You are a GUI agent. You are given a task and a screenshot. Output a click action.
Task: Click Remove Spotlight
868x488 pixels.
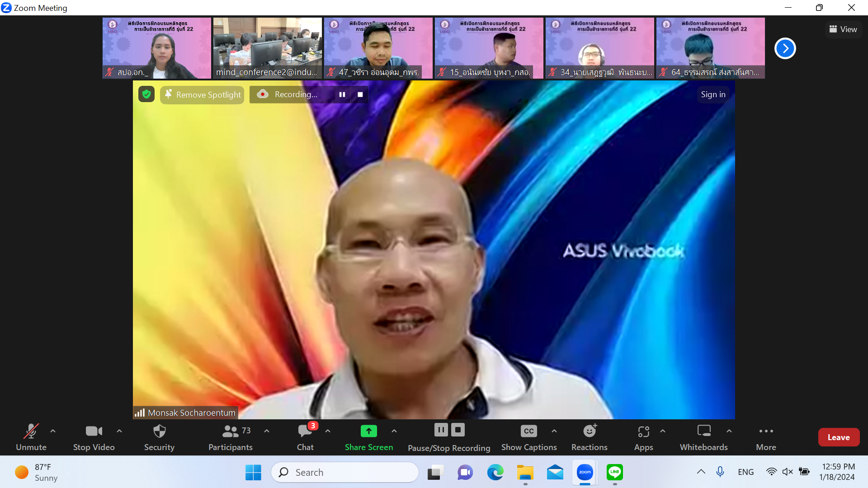click(x=202, y=94)
